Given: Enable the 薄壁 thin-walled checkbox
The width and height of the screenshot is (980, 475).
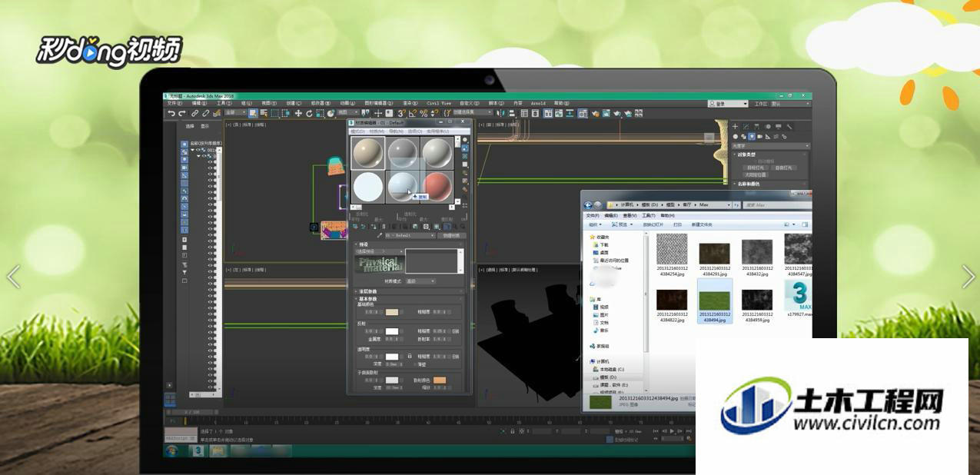Looking at the screenshot, I should tap(416, 364).
